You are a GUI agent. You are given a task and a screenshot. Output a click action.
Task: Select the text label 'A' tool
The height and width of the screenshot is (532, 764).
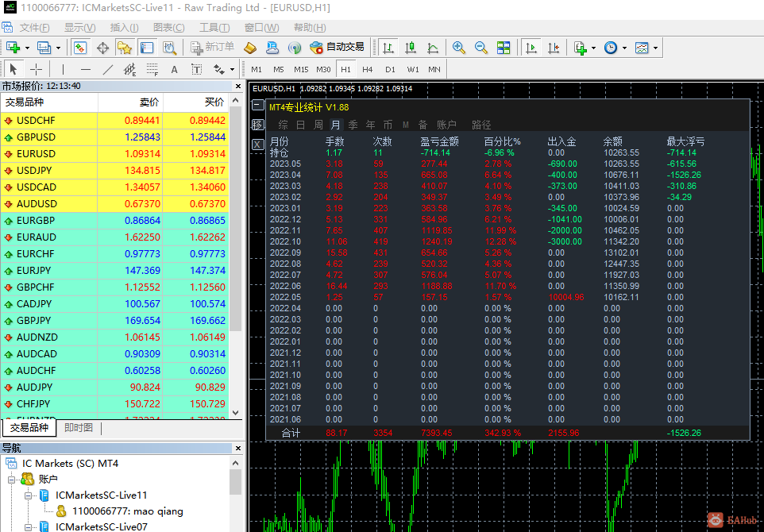174,69
